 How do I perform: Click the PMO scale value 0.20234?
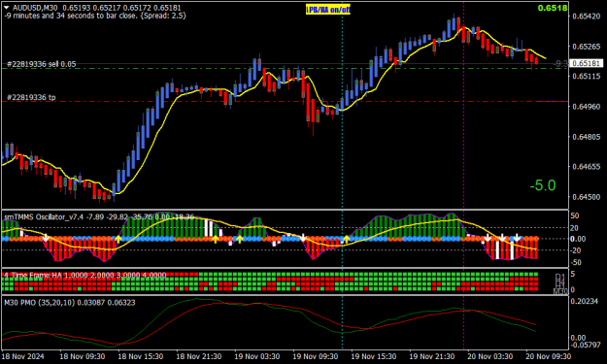584,301
